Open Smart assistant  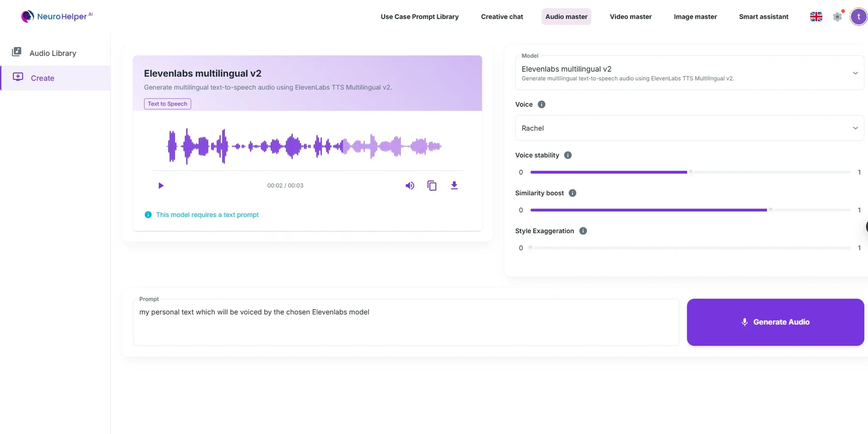[x=764, y=17]
